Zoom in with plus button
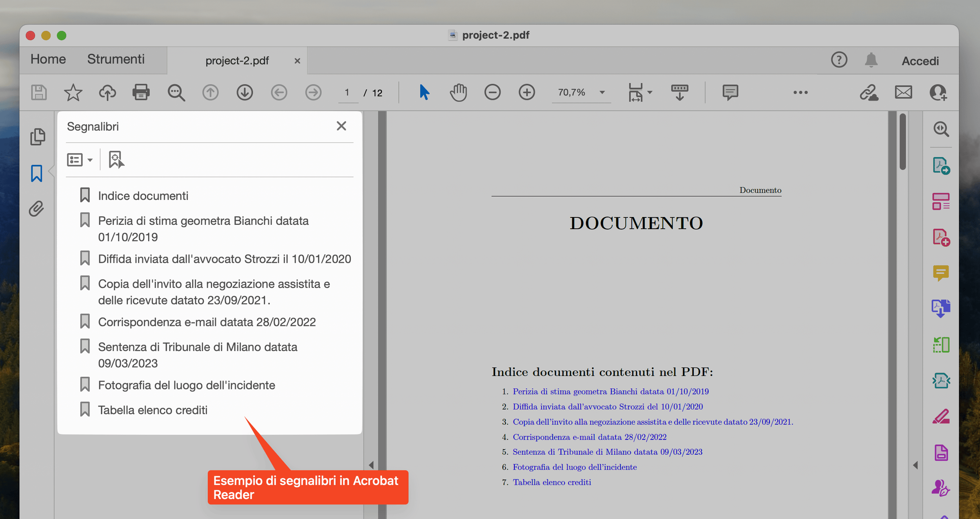 tap(527, 92)
